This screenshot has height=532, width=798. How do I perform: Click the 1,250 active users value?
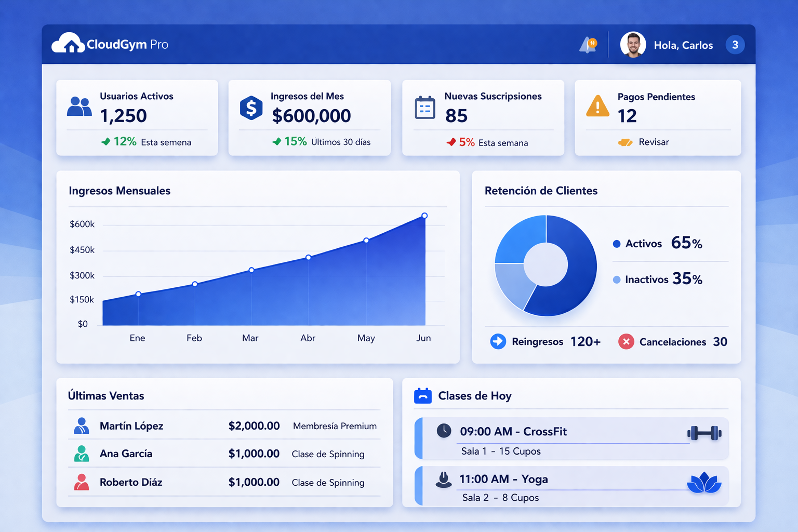[x=124, y=116]
